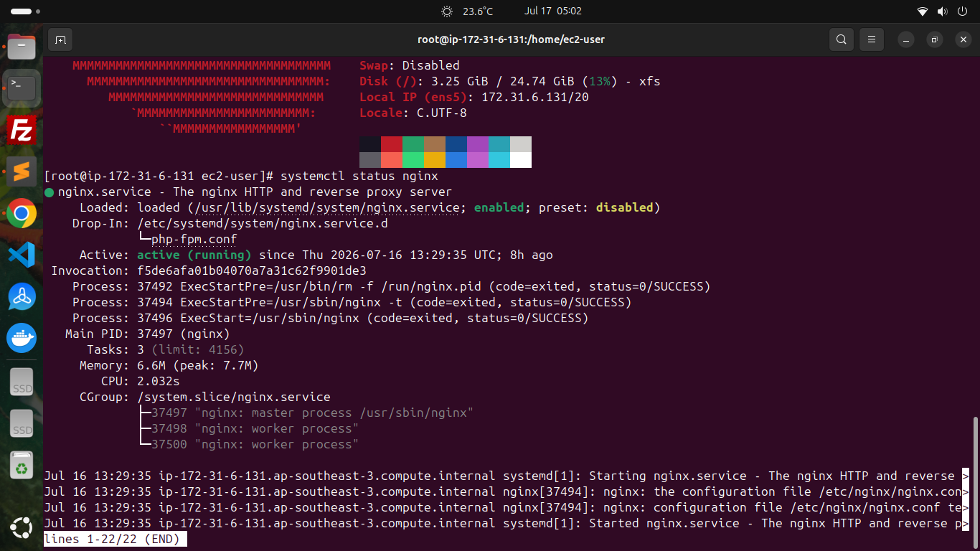
Task: Click the Process 37494 ExecStartPre nginx -t line
Action: (352, 302)
